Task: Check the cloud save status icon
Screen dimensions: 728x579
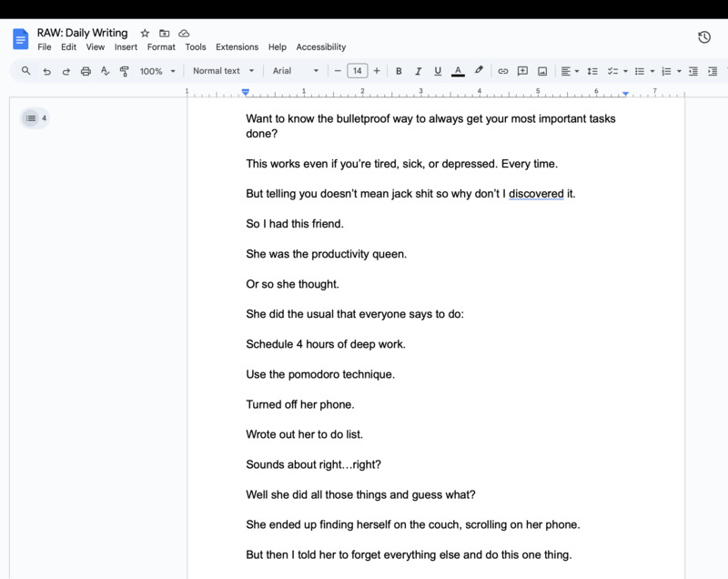Action: point(184,33)
